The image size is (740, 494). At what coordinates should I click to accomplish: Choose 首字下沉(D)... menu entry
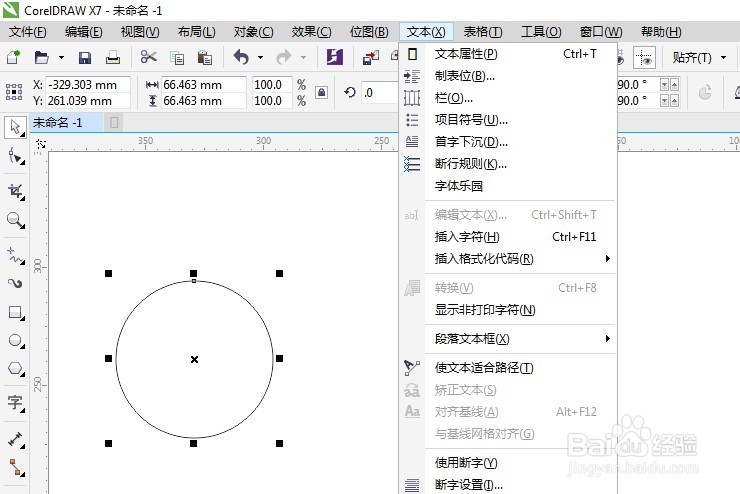pyautogui.click(x=509, y=142)
